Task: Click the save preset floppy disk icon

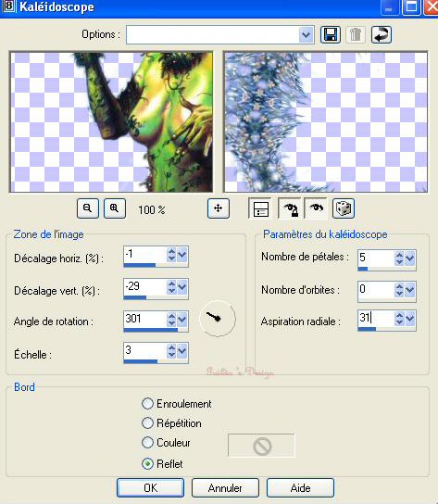Action: coord(331,34)
